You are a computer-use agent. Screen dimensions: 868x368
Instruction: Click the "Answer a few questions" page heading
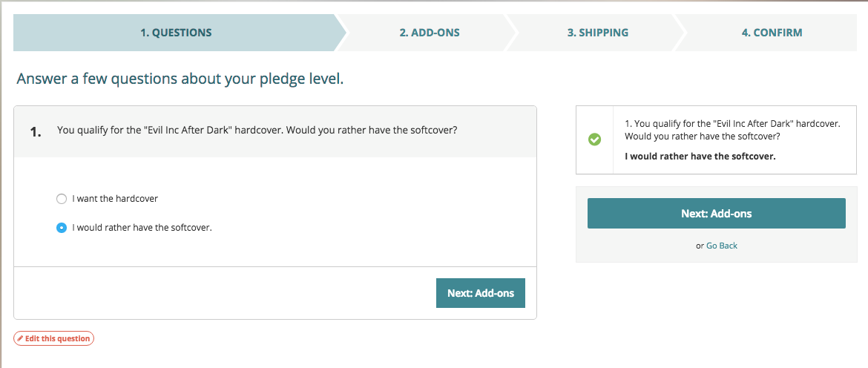180,79
